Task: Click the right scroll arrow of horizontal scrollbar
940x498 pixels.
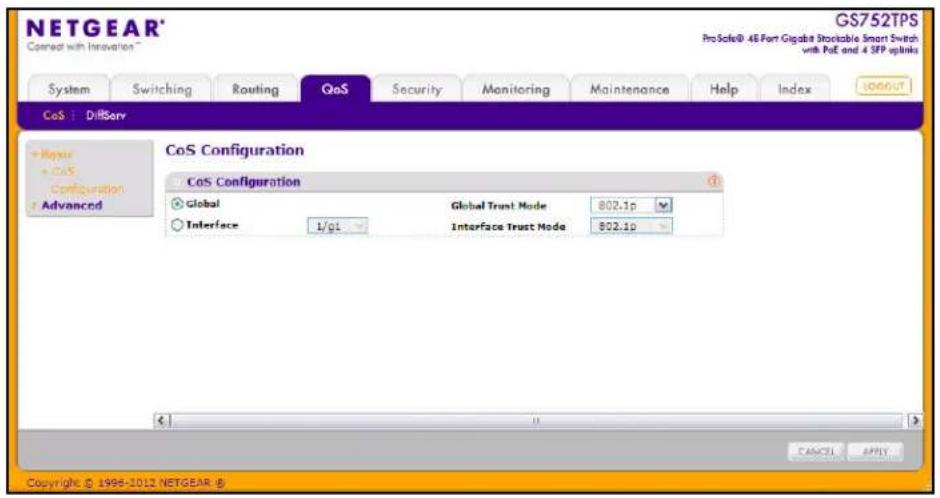Action: click(914, 420)
